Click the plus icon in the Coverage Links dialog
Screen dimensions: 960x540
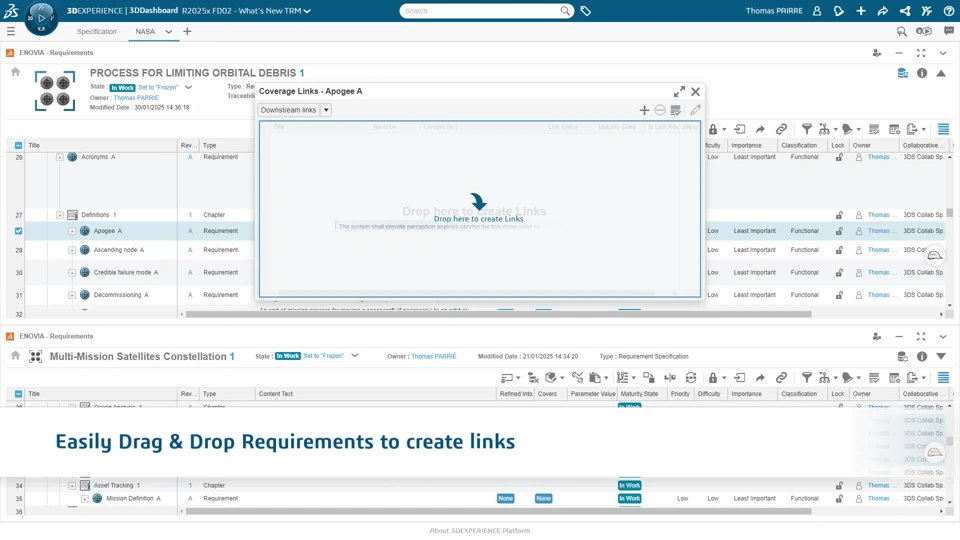(644, 110)
